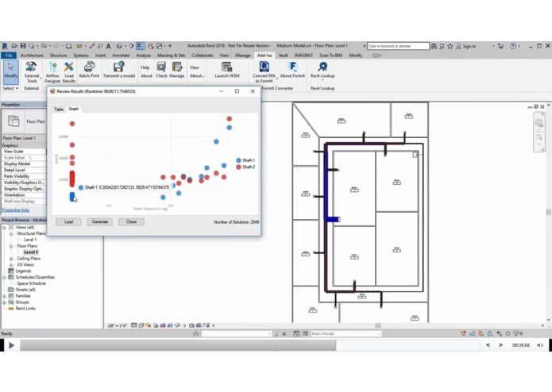Open Level 1 under Floor Plans
552x392 pixels.
click(31, 252)
